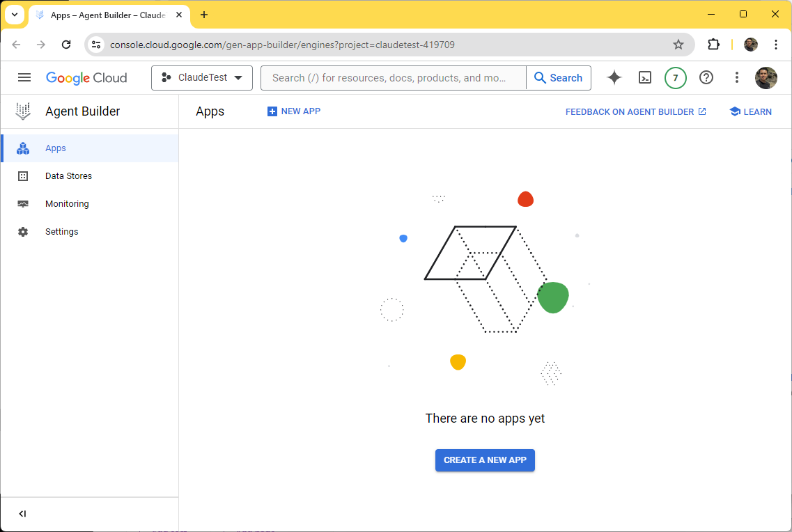
Task: Open the Help question mark icon
Action: pos(706,77)
